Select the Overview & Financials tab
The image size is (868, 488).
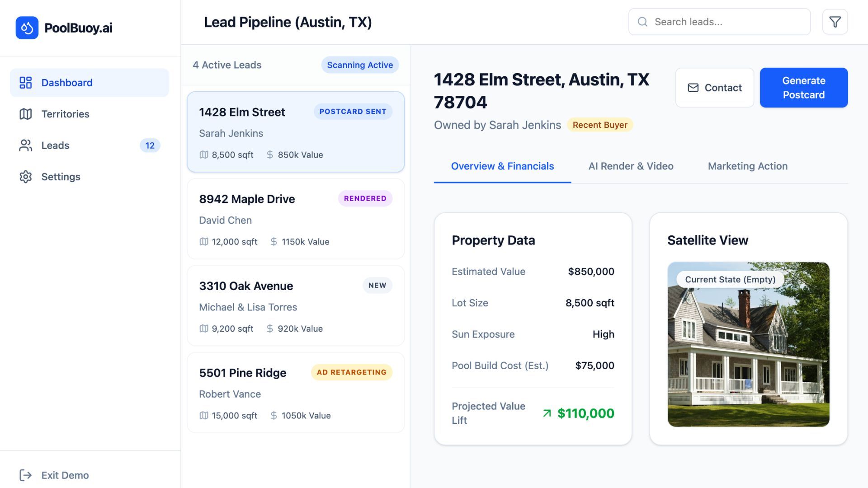point(502,166)
